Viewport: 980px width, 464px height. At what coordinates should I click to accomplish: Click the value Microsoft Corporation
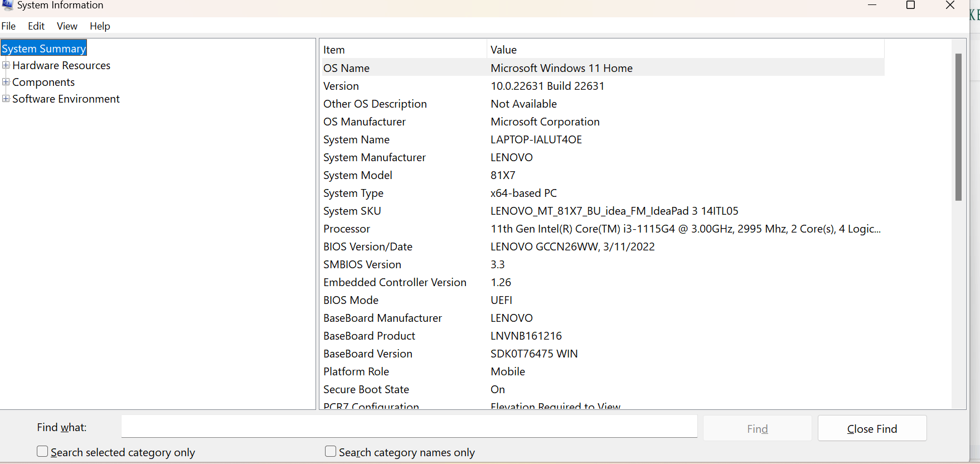[545, 122]
